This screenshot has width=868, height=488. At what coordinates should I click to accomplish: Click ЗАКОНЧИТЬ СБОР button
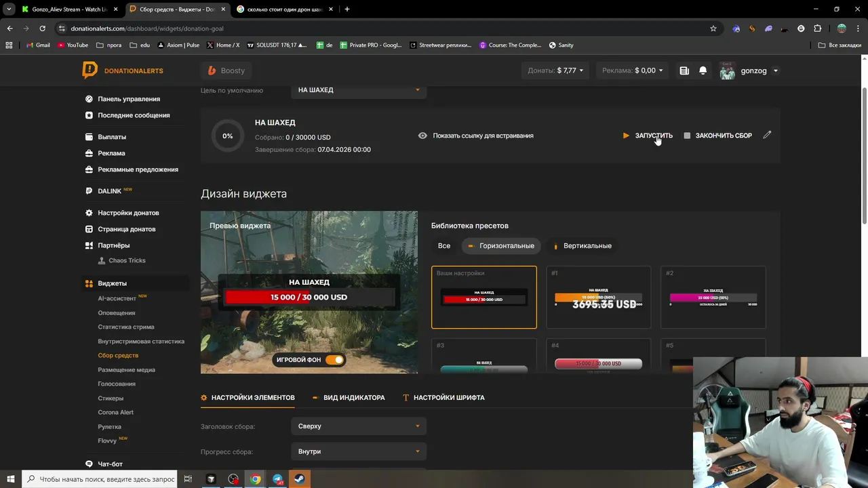(x=717, y=136)
